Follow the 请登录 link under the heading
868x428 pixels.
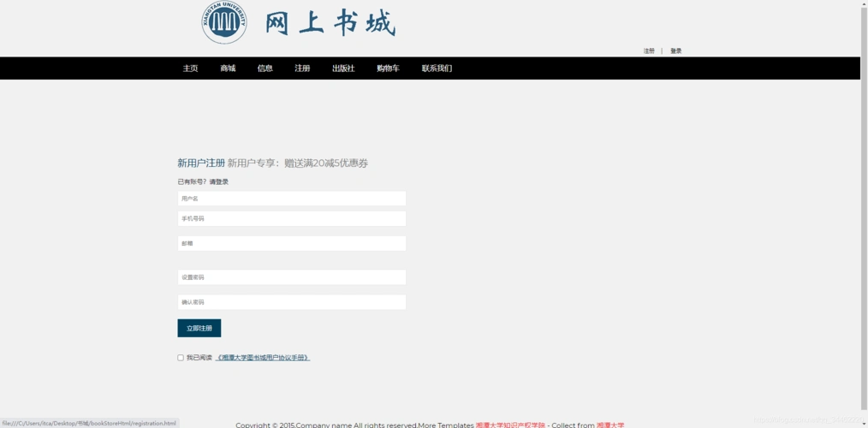click(218, 181)
